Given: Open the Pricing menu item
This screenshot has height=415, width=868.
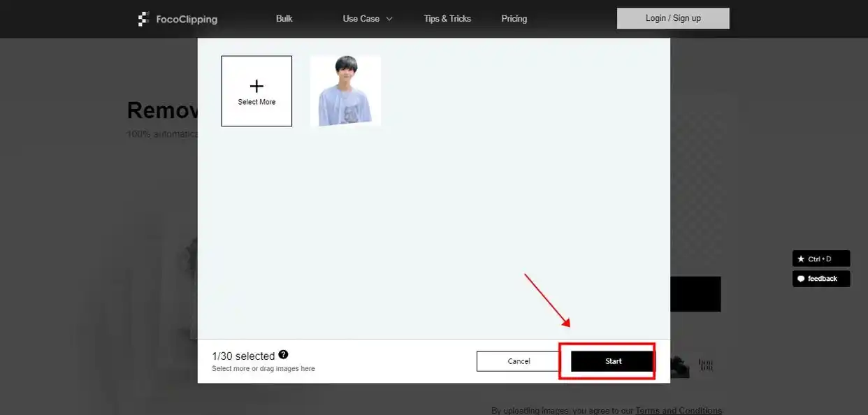Looking at the screenshot, I should tap(514, 19).
